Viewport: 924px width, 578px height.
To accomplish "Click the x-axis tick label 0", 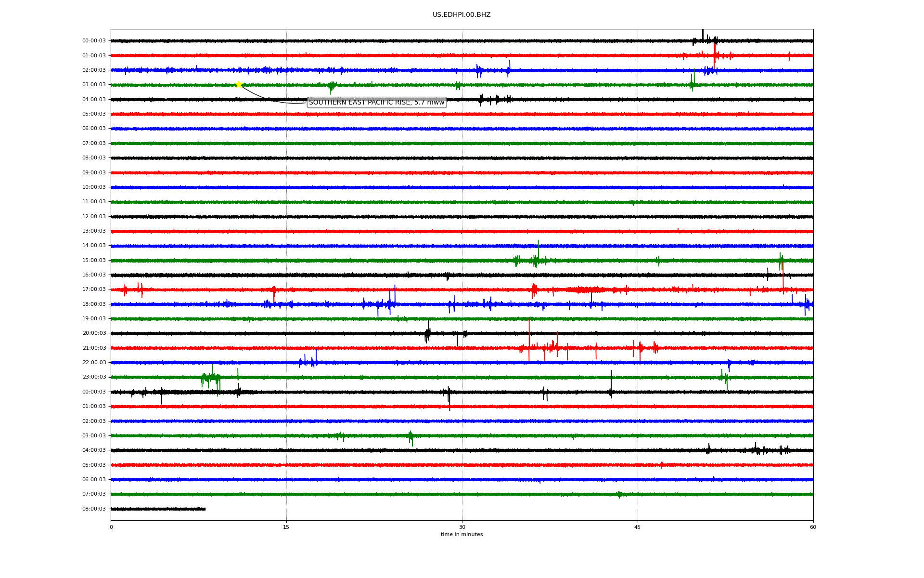I will [x=111, y=527].
